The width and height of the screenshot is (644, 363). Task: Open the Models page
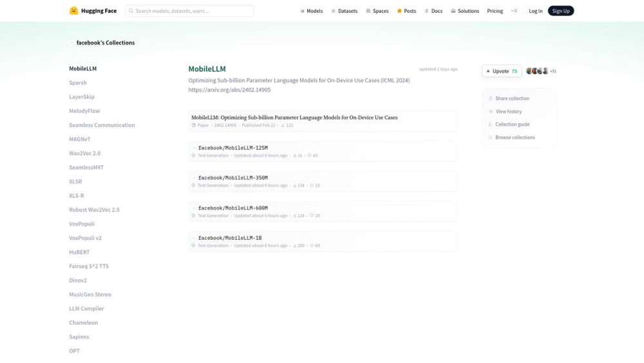click(x=311, y=11)
